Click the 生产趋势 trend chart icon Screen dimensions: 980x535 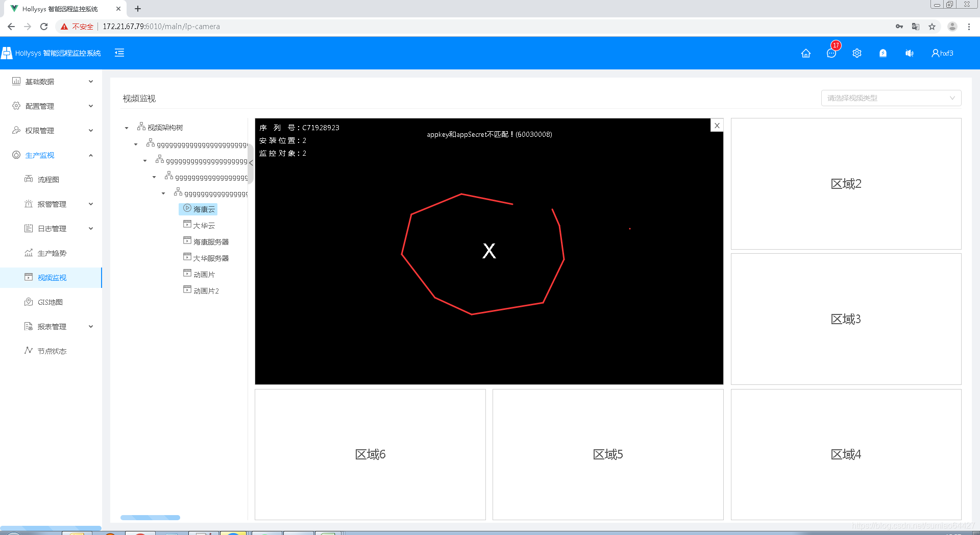pos(29,253)
